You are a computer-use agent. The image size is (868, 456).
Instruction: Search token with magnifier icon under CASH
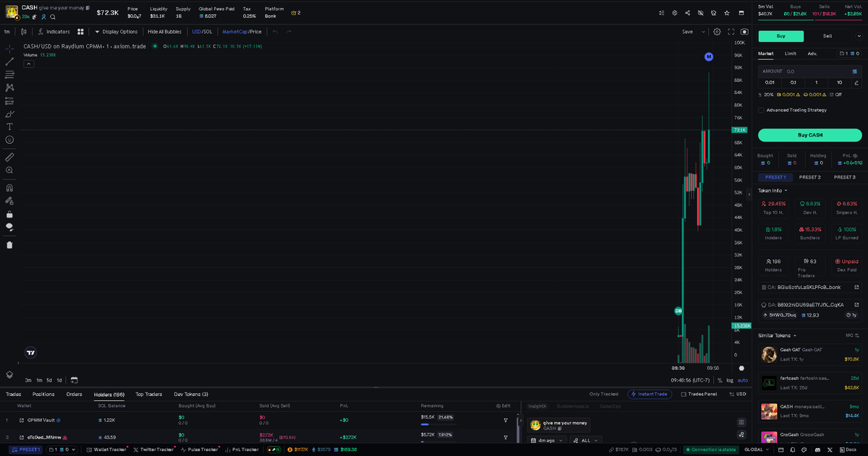pos(53,17)
